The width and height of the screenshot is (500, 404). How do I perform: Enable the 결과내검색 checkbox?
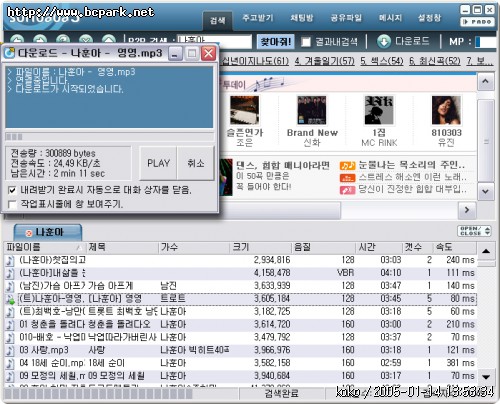(x=306, y=42)
